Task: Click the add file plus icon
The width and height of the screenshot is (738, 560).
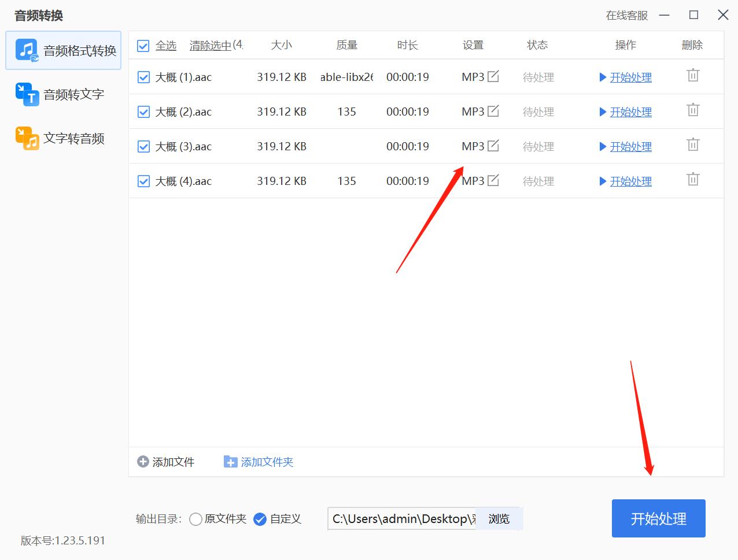Action: 143,462
